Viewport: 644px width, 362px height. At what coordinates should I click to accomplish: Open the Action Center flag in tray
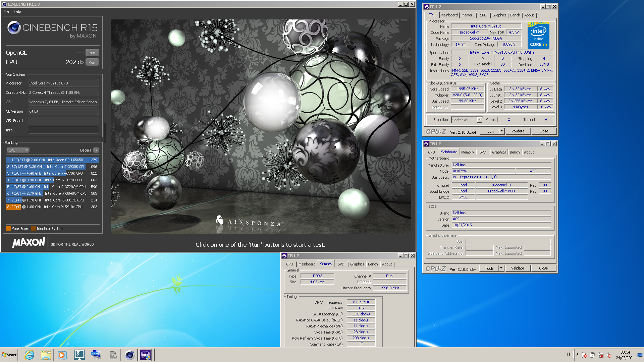[x=585, y=355]
